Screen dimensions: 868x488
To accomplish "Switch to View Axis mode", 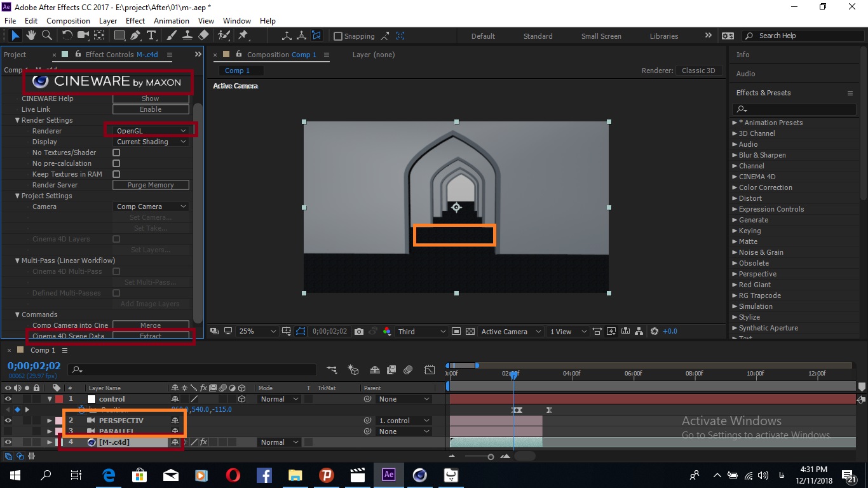I will 316,36.
